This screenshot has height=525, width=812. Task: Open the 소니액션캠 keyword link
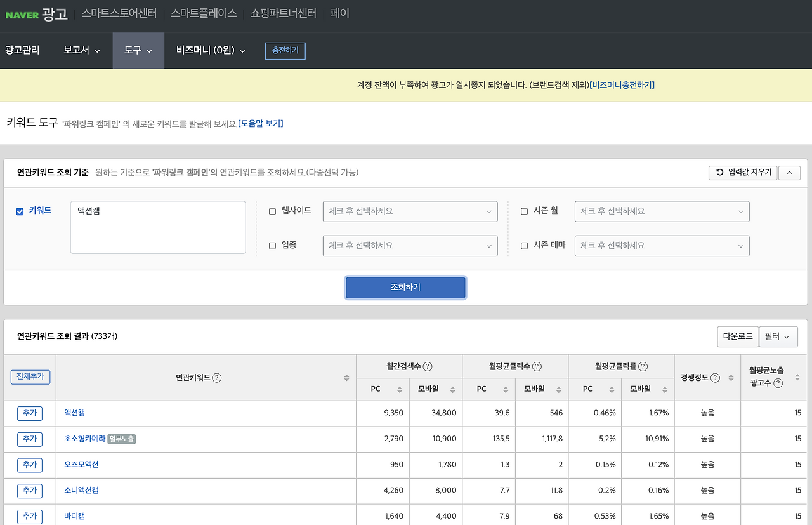pos(82,491)
